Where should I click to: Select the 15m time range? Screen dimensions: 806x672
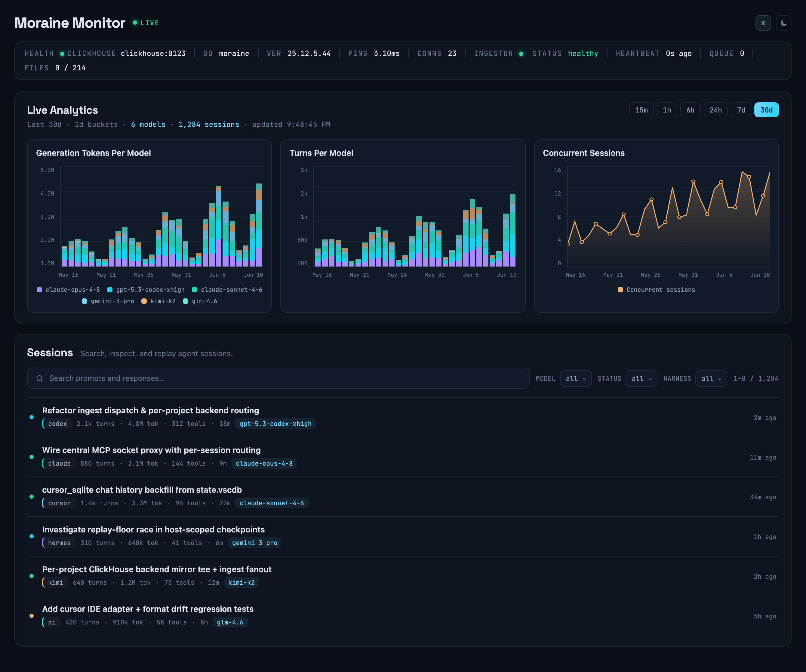[641, 110]
